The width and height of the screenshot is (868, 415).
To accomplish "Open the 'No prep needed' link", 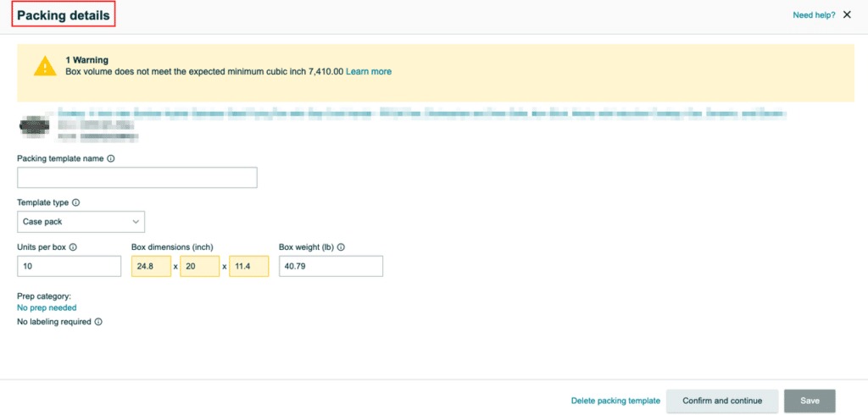I will pyautogui.click(x=47, y=308).
